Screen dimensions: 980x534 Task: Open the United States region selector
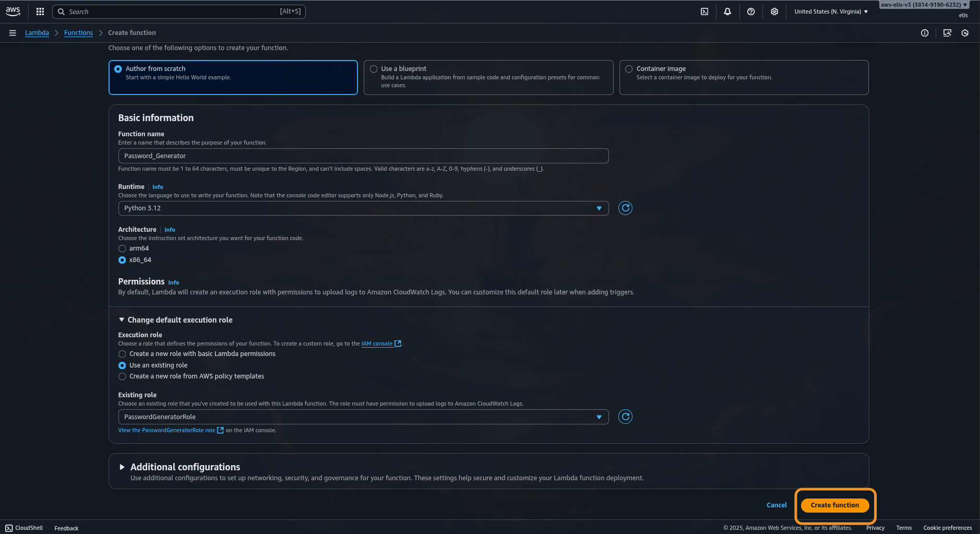(x=831, y=11)
